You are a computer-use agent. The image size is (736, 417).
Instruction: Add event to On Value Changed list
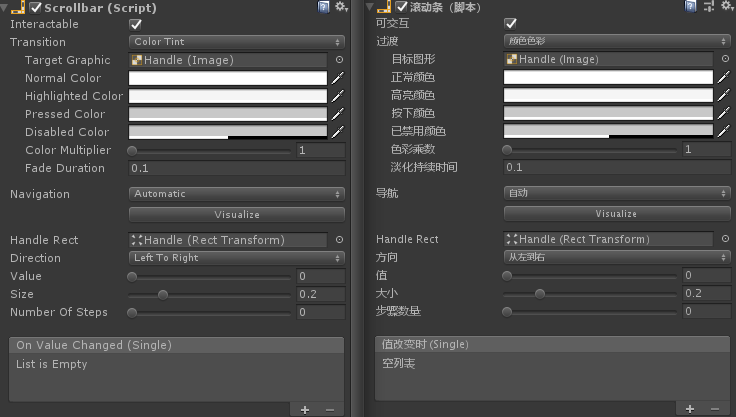[305, 410]
